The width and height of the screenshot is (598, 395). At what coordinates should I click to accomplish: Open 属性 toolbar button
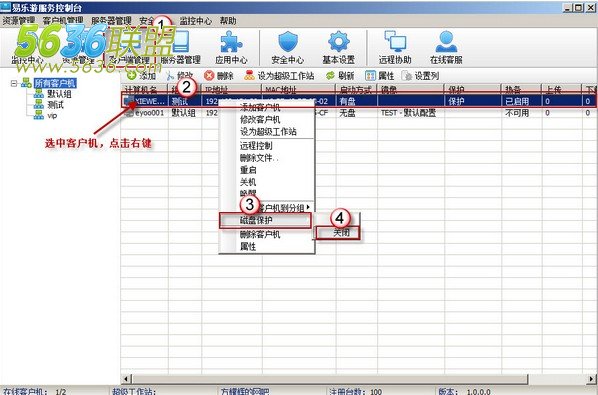(379, 75)
